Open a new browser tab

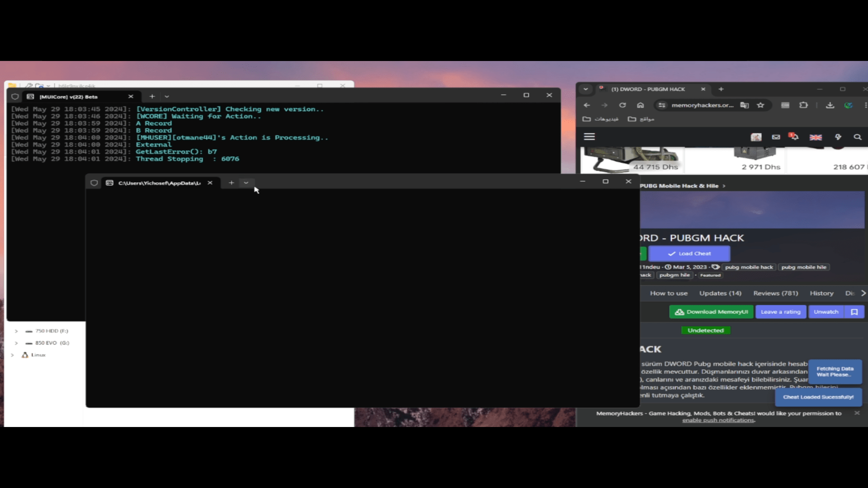pos(721,89)
